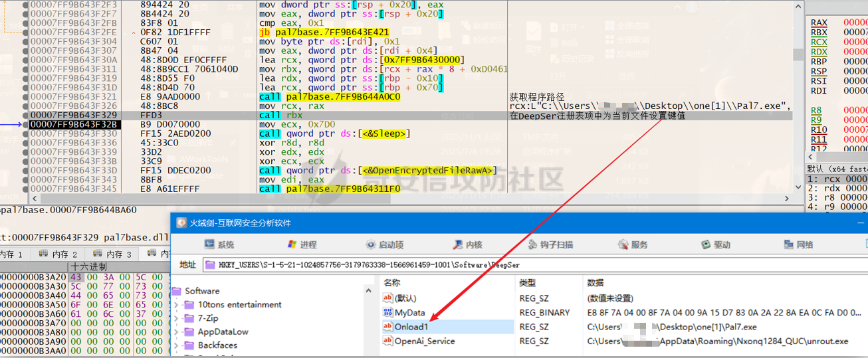Open the 默认 (x64 fastcall) calling convention dropdown

tap(837, 169)
